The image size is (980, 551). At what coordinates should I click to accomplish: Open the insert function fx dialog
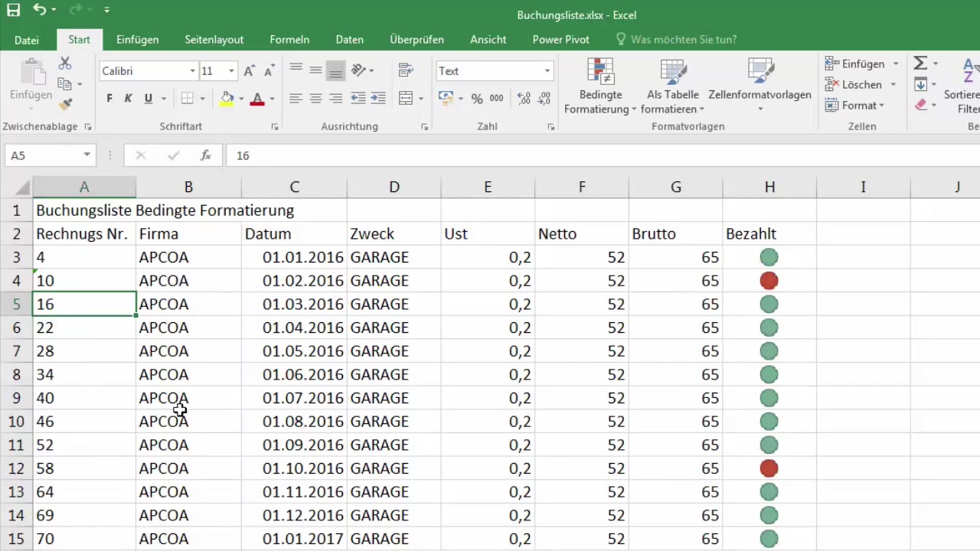pos(205,155)
